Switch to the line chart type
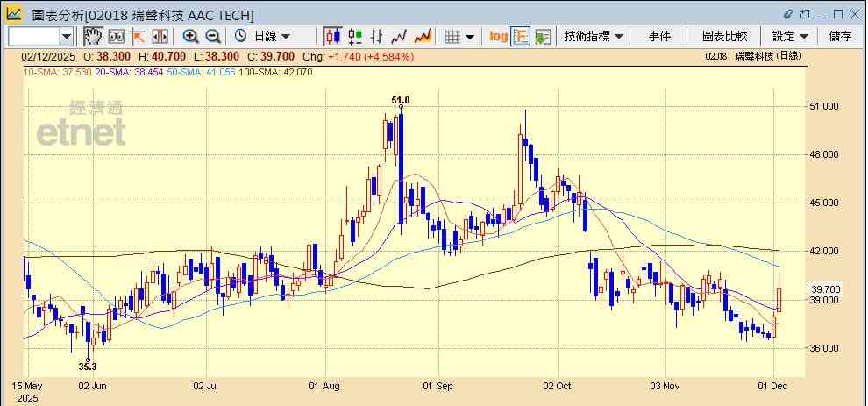 point(400,36)
